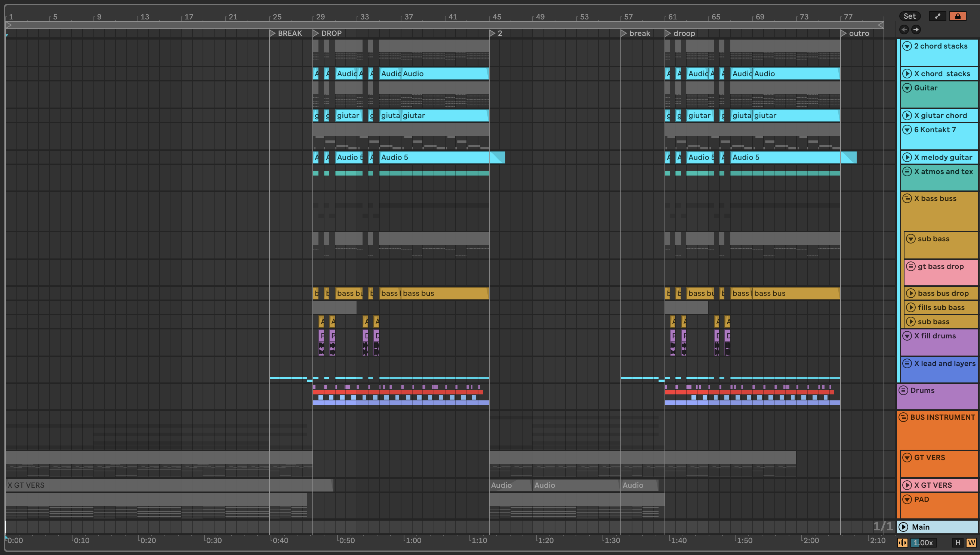Collapse the X bass buss group
Viewport: 980px width, 555px height.
tap(907, 199)
